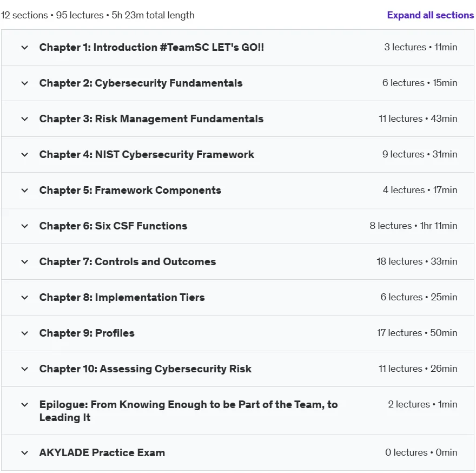Click Chapter 3 11 lectures 43min label
The height and width of the screenshot is (473, 476).
tap(418, 119)
